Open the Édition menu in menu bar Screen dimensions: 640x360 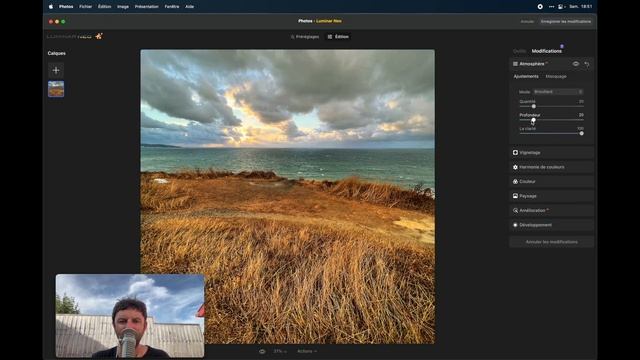[104, 7]
